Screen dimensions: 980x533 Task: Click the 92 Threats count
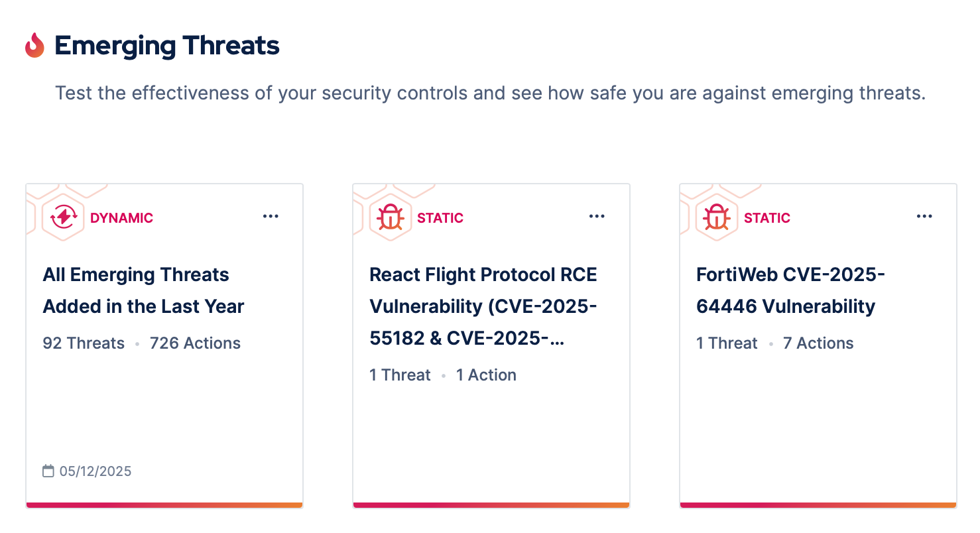(x=84, y=343)
